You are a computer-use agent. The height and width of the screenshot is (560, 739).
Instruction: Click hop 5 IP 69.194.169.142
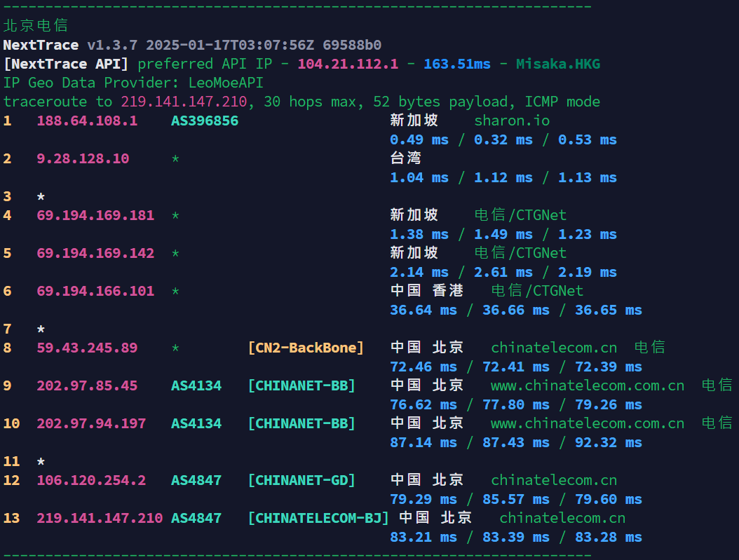[x=95, y=254]
